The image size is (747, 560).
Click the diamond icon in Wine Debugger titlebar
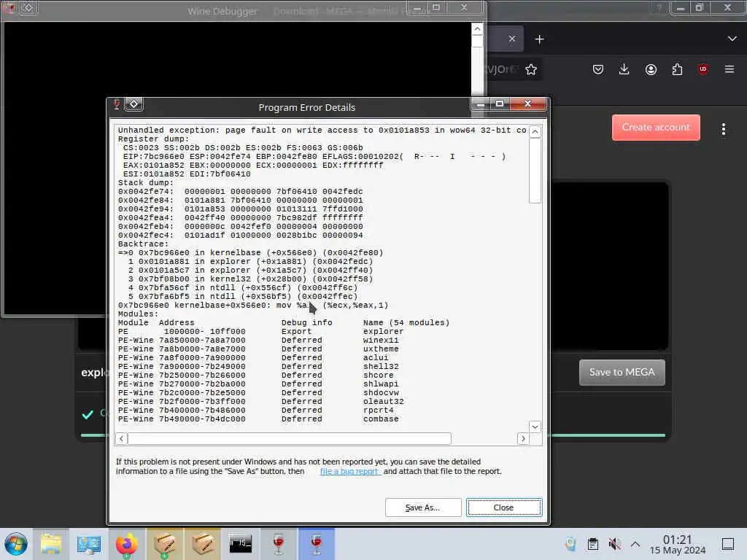coord(28,7)
